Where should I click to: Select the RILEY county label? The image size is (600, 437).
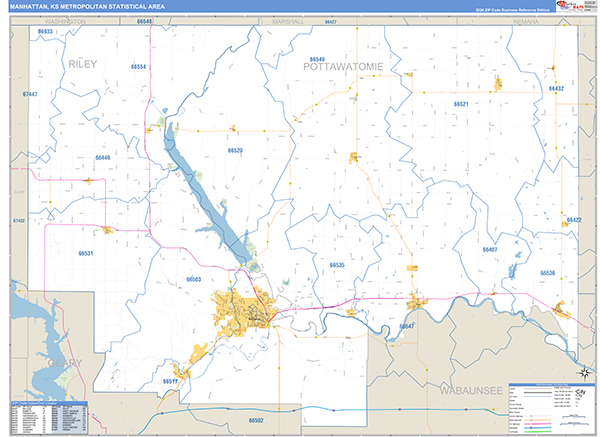86,64
